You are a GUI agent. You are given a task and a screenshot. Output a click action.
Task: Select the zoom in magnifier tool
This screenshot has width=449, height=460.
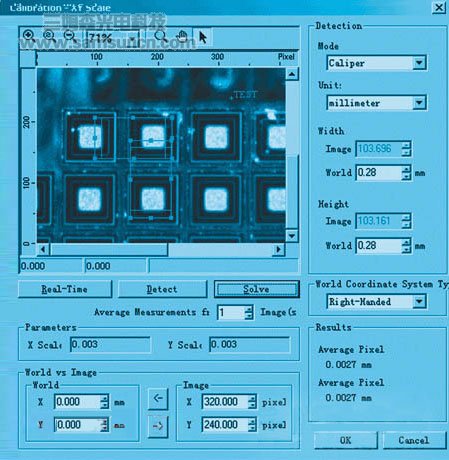pos(29,36)
